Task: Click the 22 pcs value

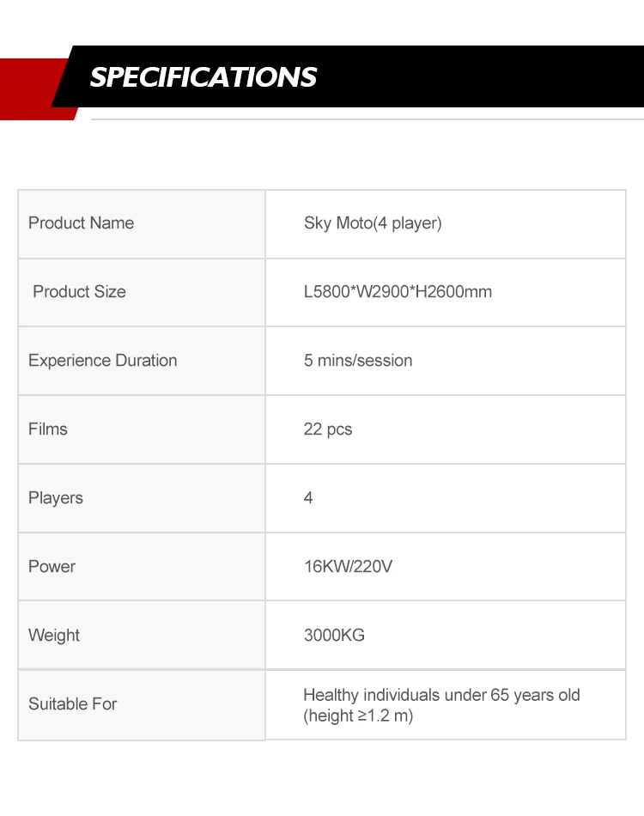Action: [328, 429]
